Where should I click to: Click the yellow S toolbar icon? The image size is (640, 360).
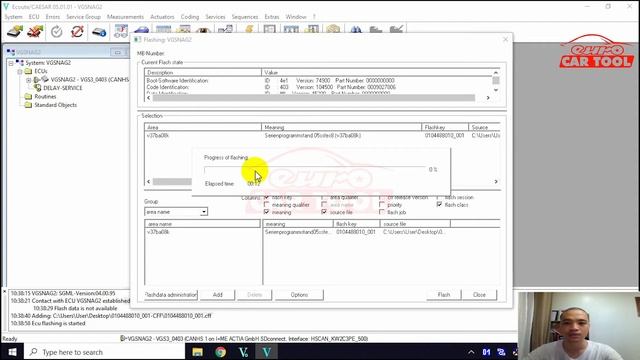(x=249, y=29)
